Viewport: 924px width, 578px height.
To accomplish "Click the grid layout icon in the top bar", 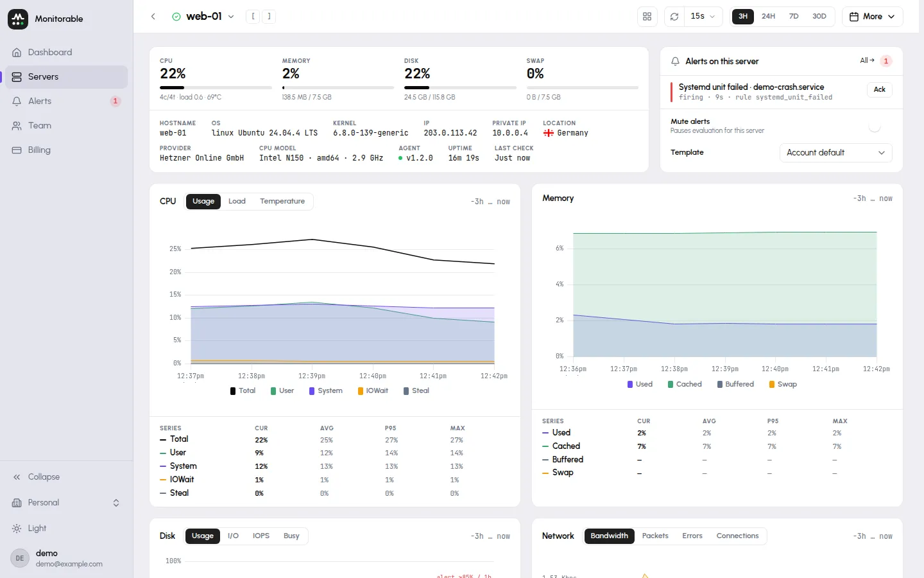I will [647, 17].
